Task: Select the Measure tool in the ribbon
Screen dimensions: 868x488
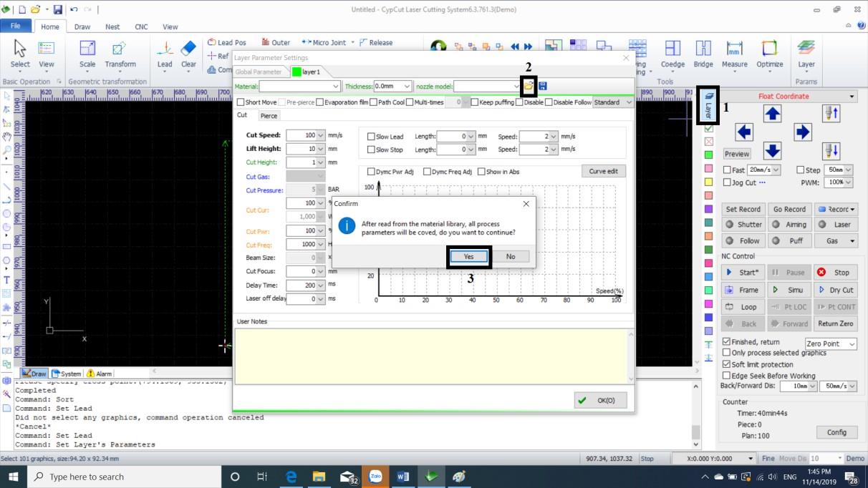Action: (x=734, y=54)
